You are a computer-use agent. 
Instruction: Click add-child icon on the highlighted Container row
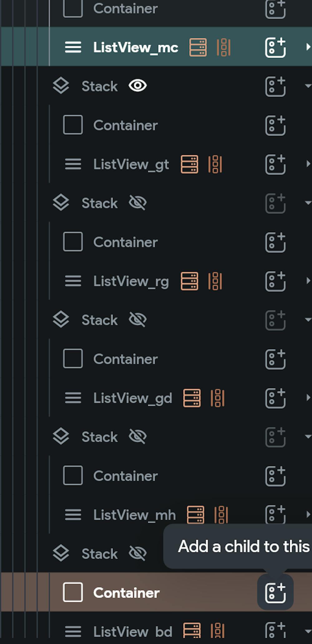coord(275,592)
